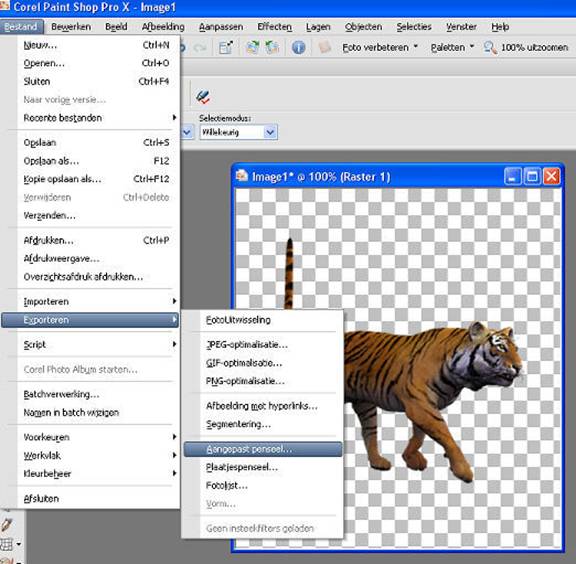
Task: Click the magnifier 100% uitzoomen icon
Action: (x=490, y=48)
